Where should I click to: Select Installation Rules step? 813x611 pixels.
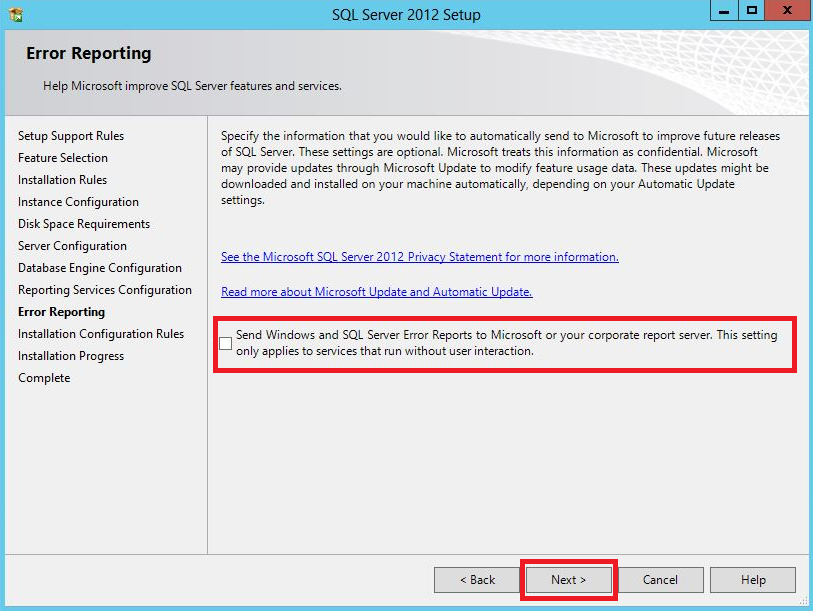(x=62, y=179)
